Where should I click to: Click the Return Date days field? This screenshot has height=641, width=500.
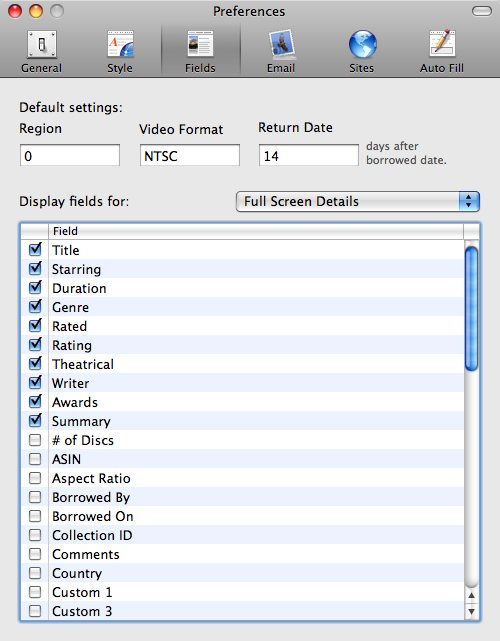click(x=309, y=155)
